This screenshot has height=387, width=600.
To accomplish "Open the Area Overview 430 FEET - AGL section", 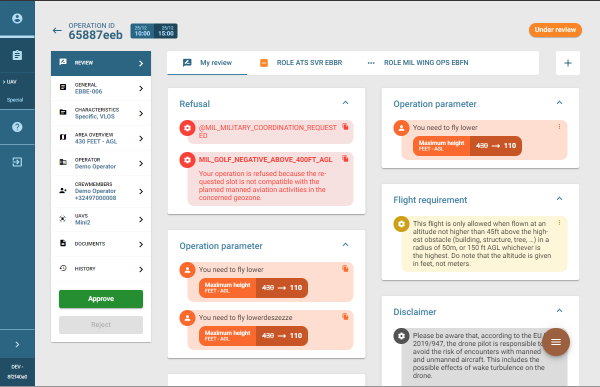I will (101, 138).
